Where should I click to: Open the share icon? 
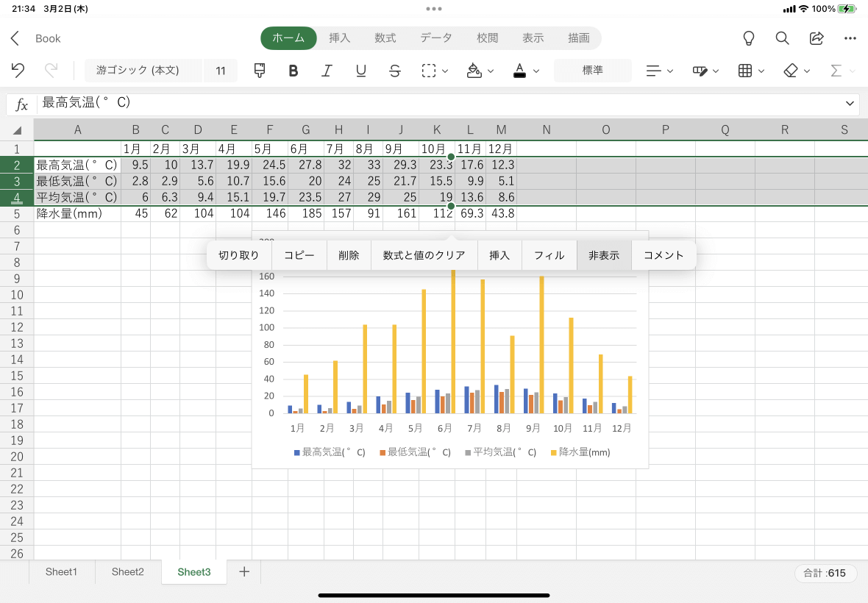[x=817, y=38]
